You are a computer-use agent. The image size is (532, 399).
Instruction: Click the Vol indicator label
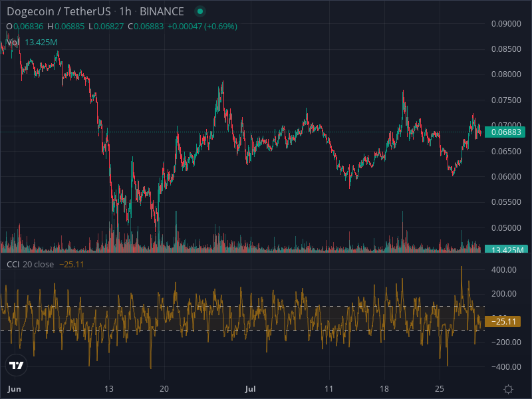[x=13, y=43]
